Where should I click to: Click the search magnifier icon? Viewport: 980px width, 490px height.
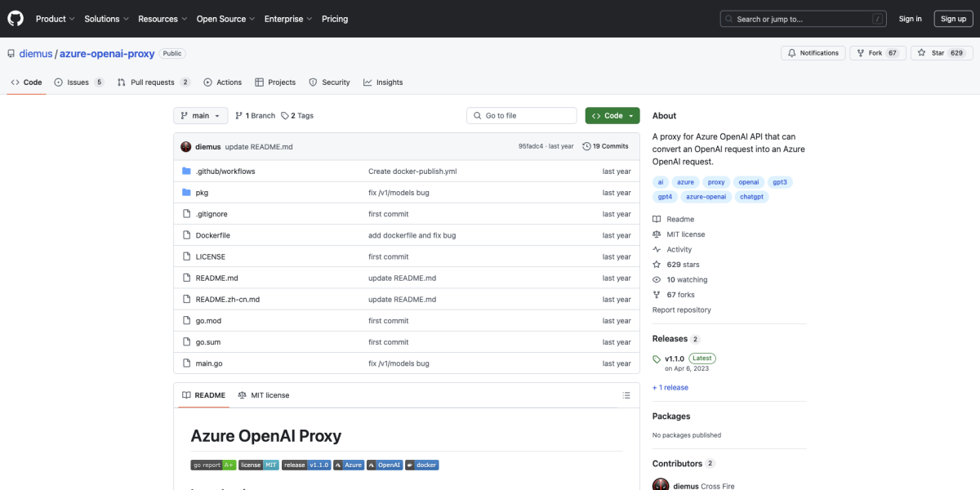click(730, 19)
